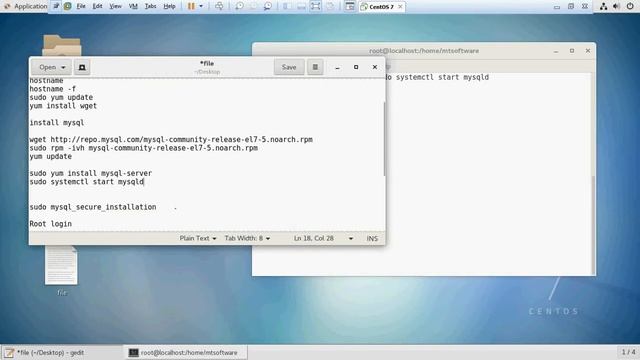Click the "Root login" line
The image size is (640, 360).
[x=50, y=224]
